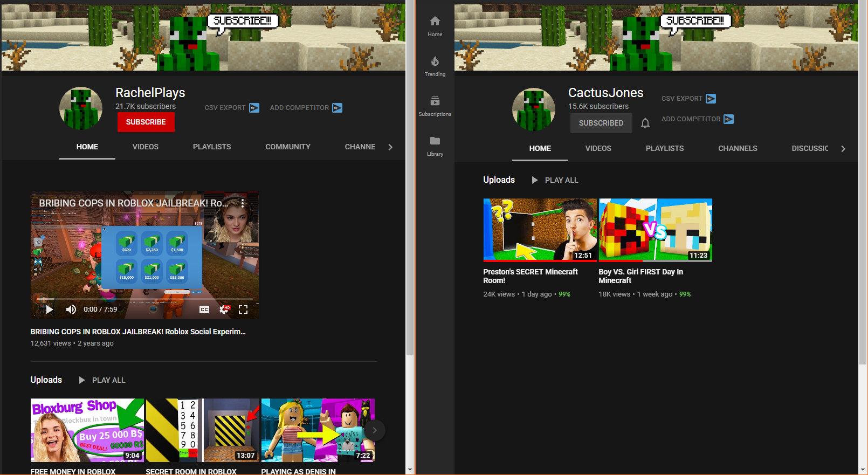Play all RachelPlays uploads
This screenshot has width=868, height=475.
(102, 380)
